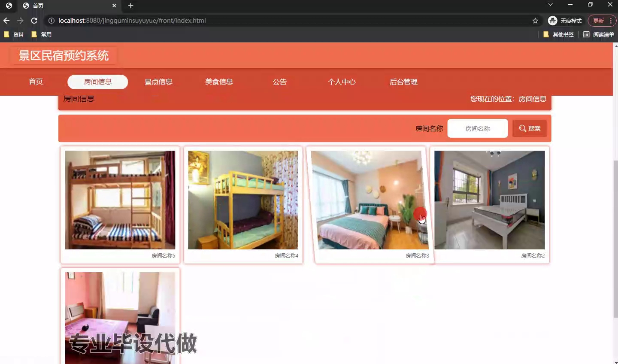Click the 更新 update button

[598, 21]
